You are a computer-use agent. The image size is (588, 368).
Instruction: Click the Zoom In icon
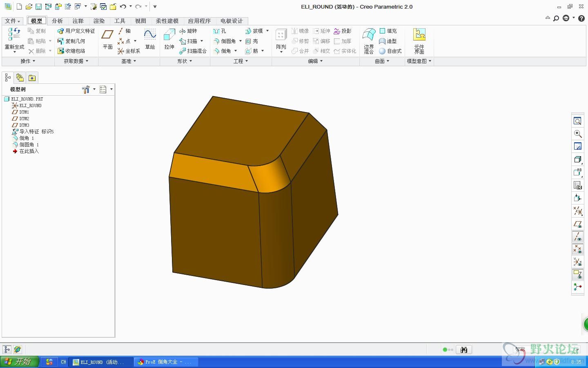coord(577,134)
